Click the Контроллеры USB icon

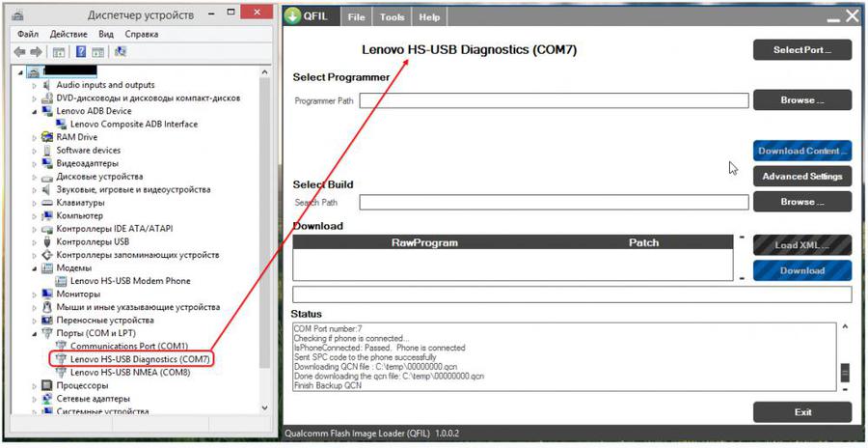[47, 241]
